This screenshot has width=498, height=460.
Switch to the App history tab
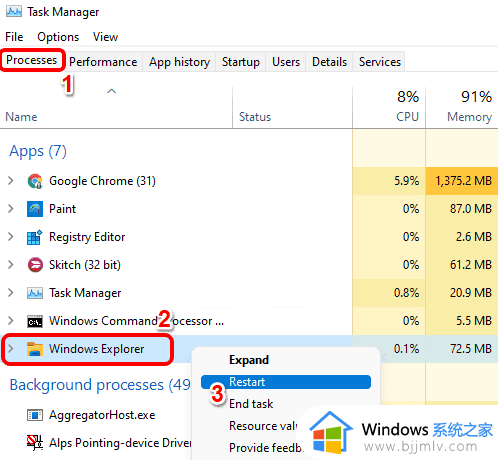pos(179,62)
